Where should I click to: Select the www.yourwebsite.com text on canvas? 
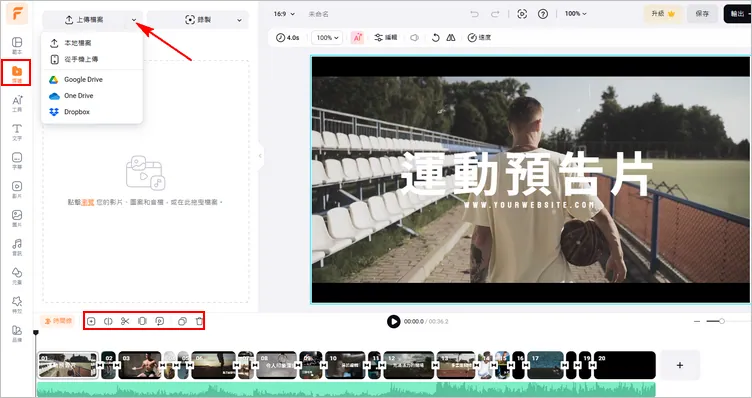pyautogui.click(x=530, y=205)
